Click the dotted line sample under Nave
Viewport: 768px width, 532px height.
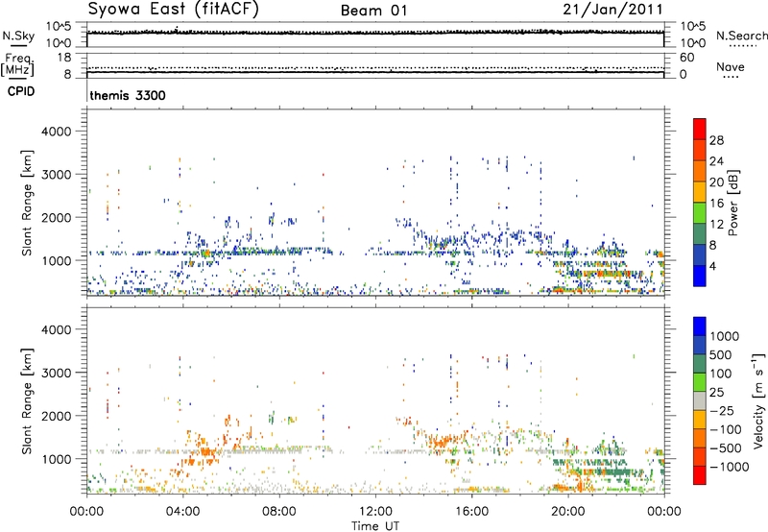coord(731,78)
